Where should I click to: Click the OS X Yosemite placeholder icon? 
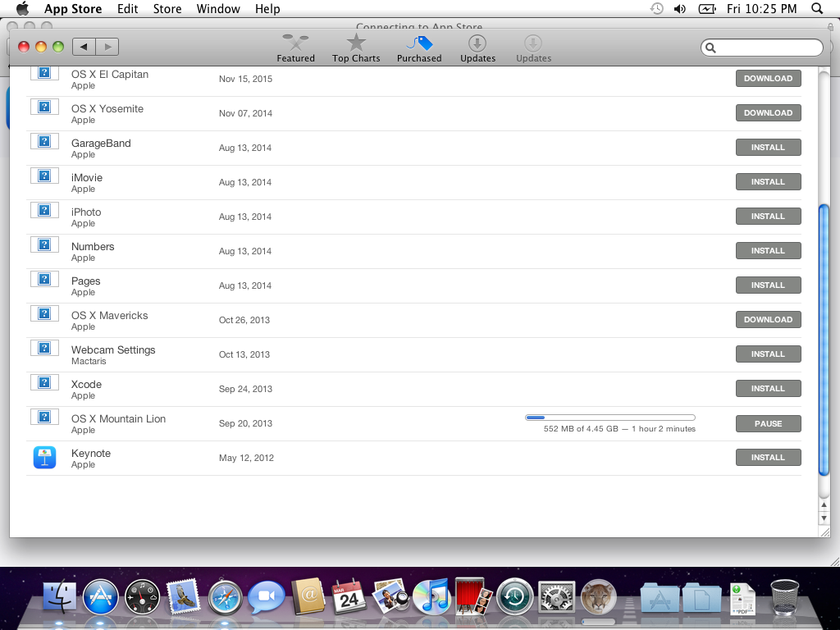click(x=44, y=107)
